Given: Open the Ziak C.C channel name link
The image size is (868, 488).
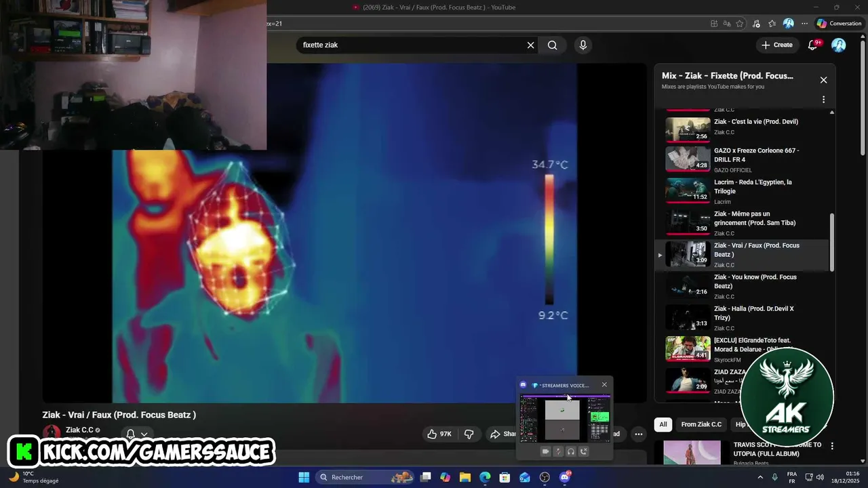Looking at the screenshot, I should pyautogui.click(x=79, y=430).
